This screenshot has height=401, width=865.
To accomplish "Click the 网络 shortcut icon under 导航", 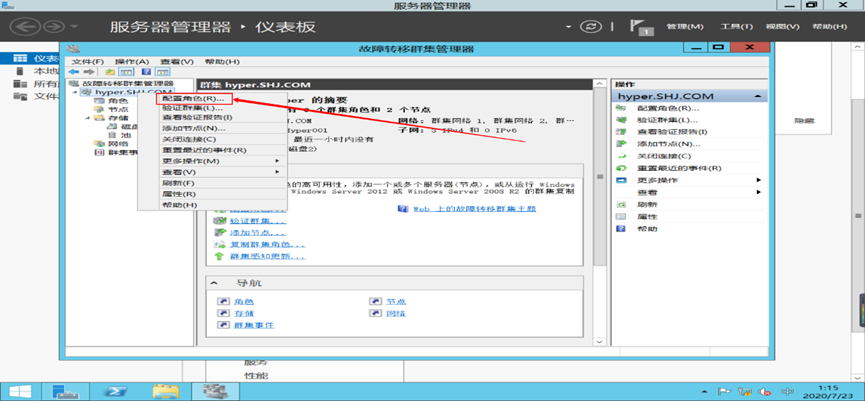I will pyautogui.click(x=376, y=313).
